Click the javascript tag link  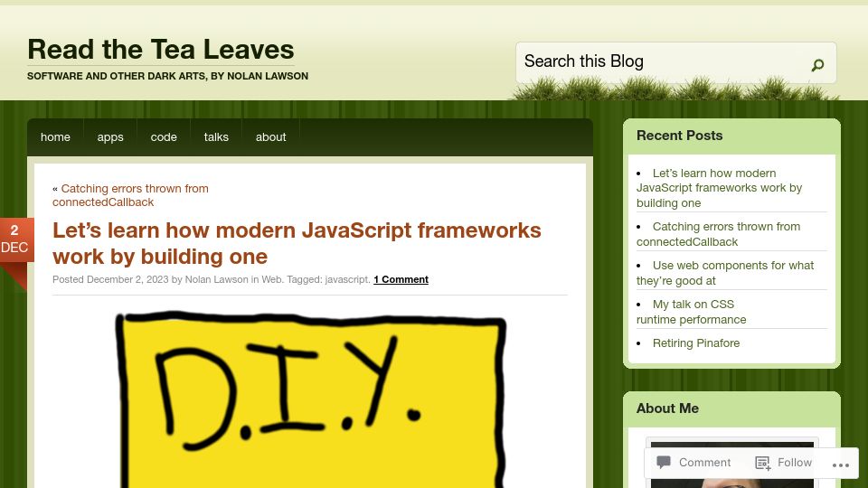[346, 279]
